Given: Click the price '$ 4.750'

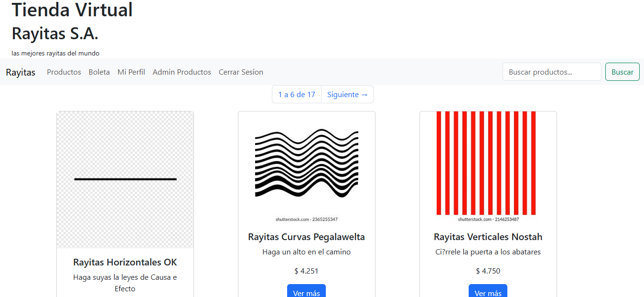Looking at the screenshot, I should (488, 271).
